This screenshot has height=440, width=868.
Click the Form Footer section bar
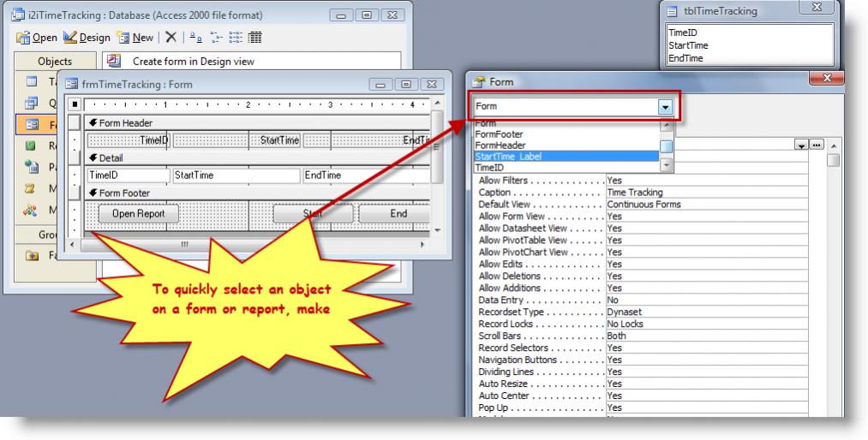[257, 193]
